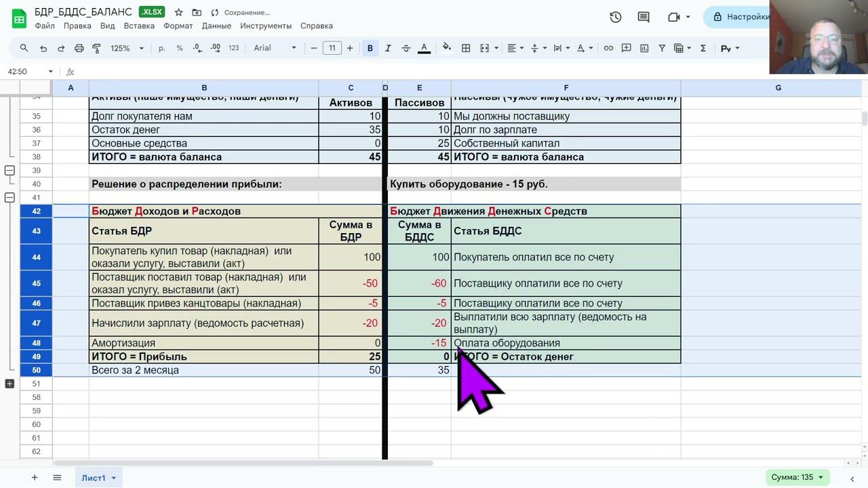Click the move to folder icon
The height and width of the screenshot is (488, 868).
click(197, 12)
